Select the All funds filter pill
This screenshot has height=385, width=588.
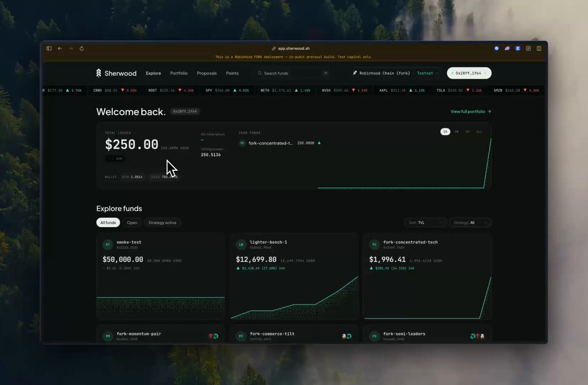pos(108,223)
